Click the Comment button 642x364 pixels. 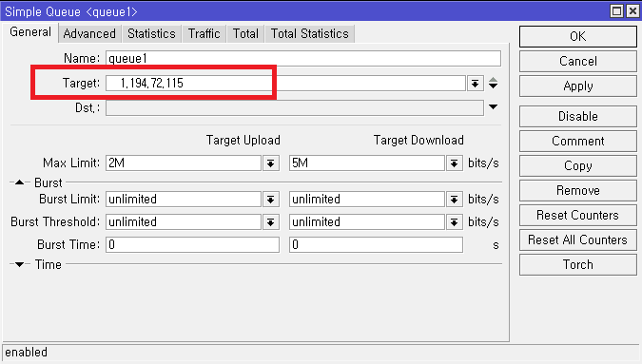(577, 141)
